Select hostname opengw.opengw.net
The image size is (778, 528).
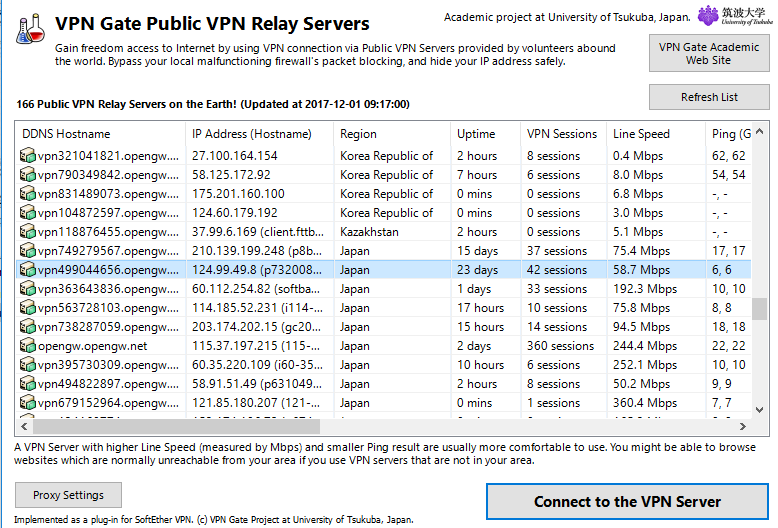click(x=92, y=346)
